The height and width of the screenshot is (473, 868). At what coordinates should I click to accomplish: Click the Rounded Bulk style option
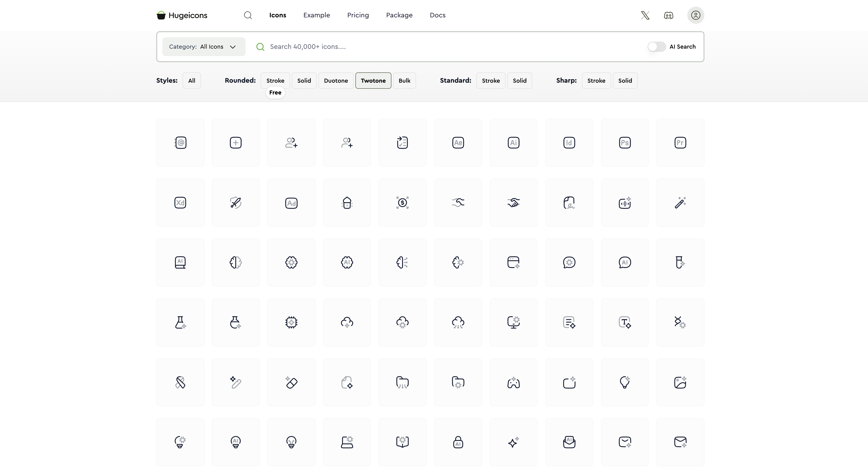[x=404, y=81]
